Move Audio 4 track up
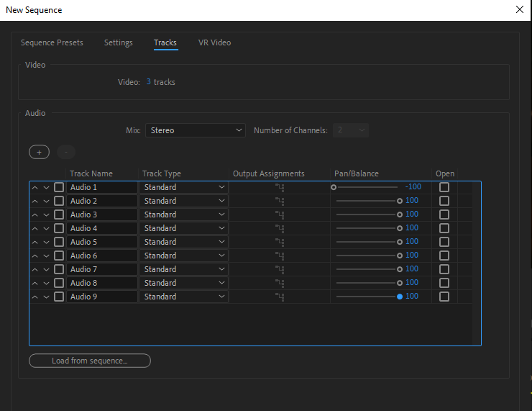Image resolution: width=532 pixels, height=411 pixels. click(x=35, y=228)
